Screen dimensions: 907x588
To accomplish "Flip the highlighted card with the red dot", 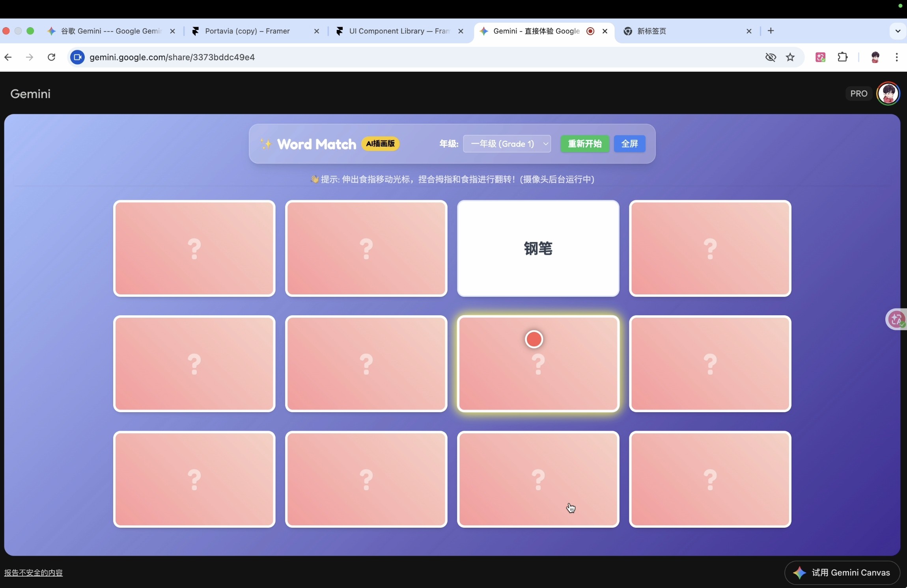I will [538, 364].
